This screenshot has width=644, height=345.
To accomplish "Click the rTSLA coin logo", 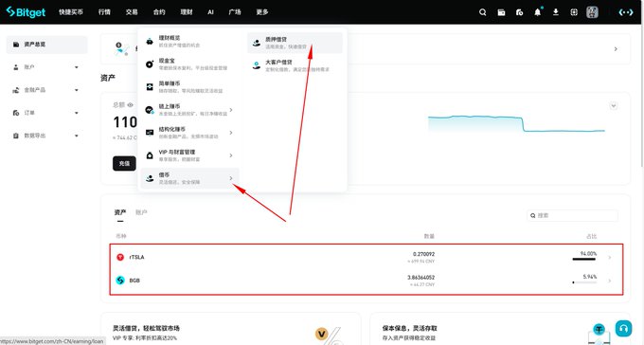I will [x=120, y=257].
